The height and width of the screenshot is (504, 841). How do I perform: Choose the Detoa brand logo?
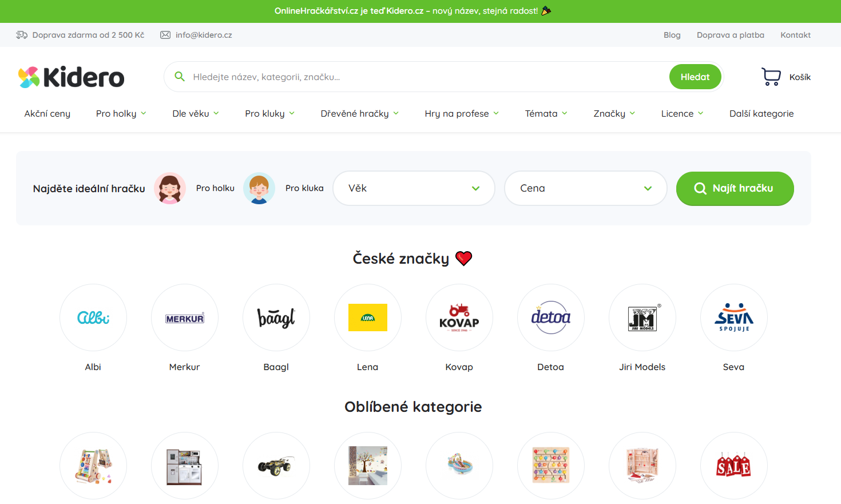pyautogui.click(x=551, y=318)
